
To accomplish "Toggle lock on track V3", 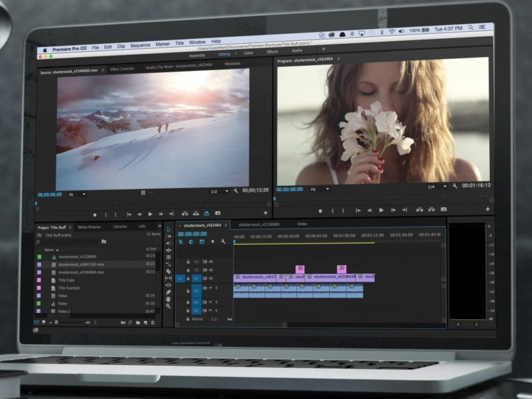I will point(188,262).
